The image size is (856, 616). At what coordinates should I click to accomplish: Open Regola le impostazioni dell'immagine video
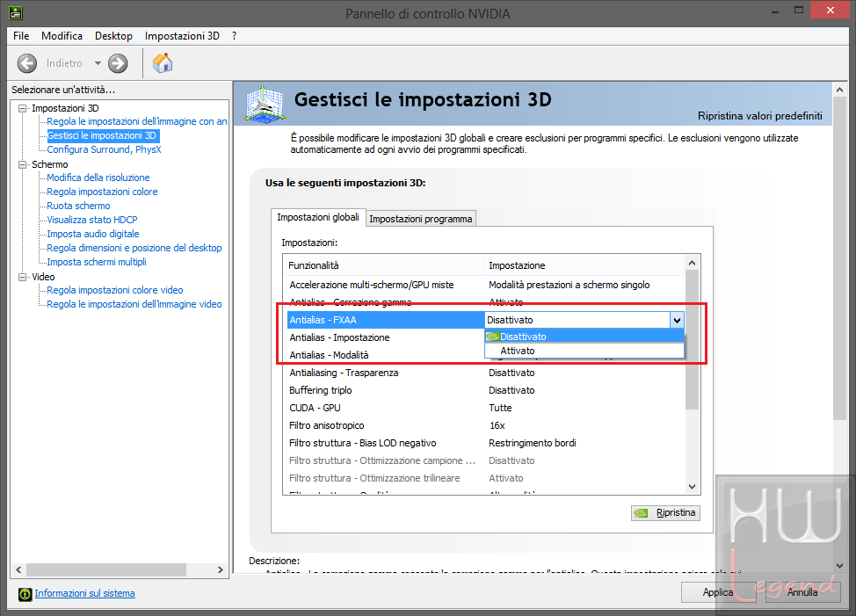[x=134, y=304]
